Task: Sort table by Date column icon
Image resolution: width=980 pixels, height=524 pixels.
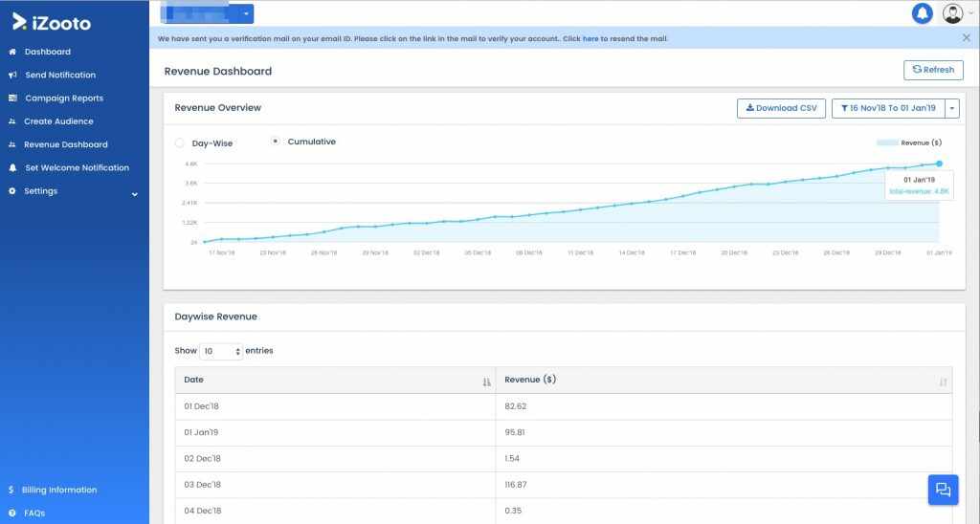Action: pos(487,381)
